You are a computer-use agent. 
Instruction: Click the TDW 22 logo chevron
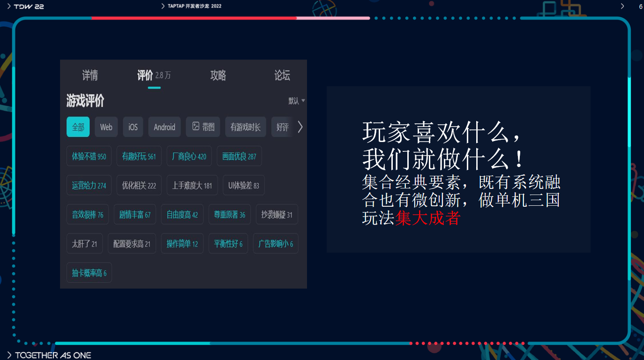(9, 6)
